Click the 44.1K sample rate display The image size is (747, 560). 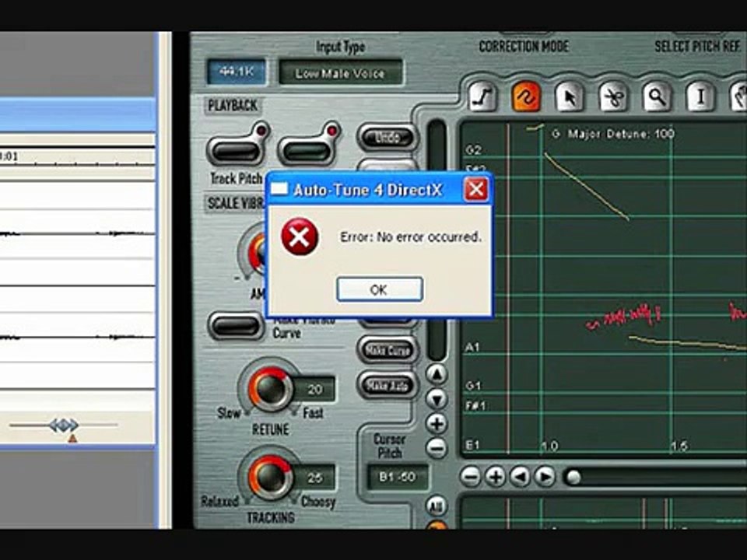pos(237,72)
